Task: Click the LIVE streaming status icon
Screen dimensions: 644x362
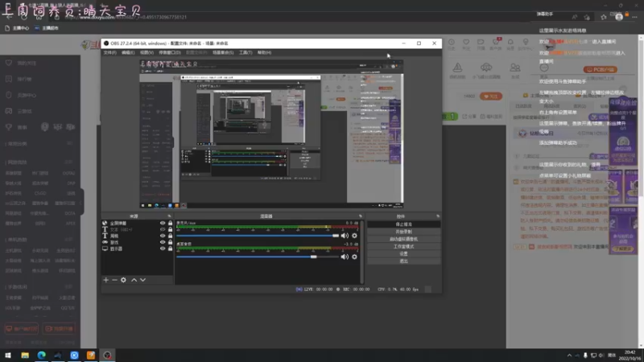Action: (299, 290)
